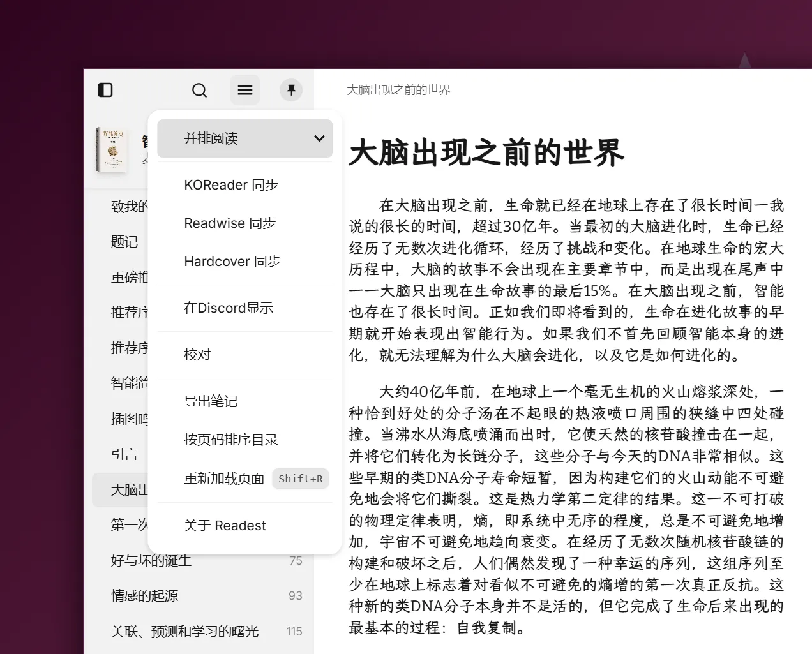Click the 大脑出现之前的世界 header text
812x654 pixels.
(398, 90)
